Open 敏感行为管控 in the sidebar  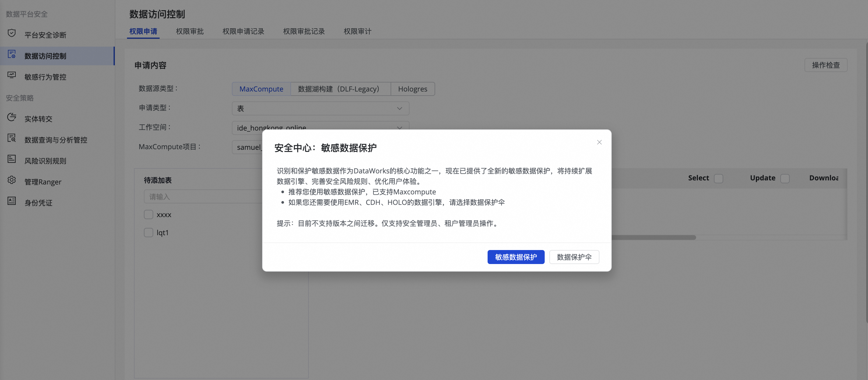coord(57,77)
